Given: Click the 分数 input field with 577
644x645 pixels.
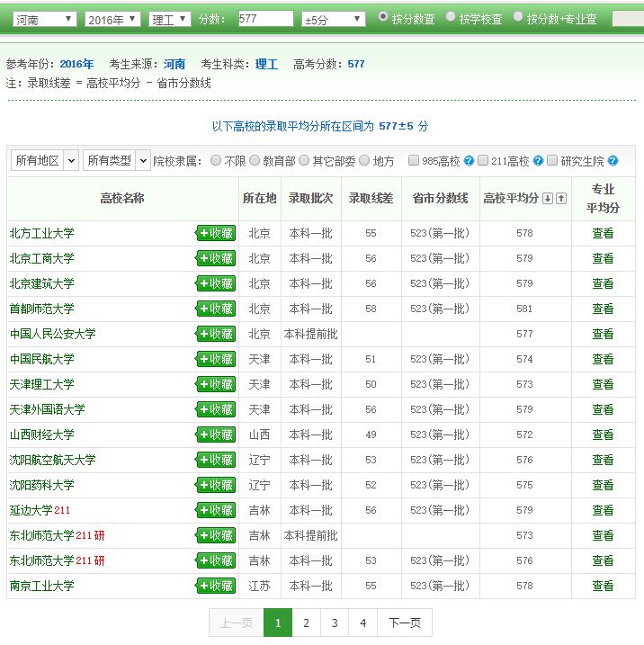Looking at the screenshot, I should click(x=265, y=19).
